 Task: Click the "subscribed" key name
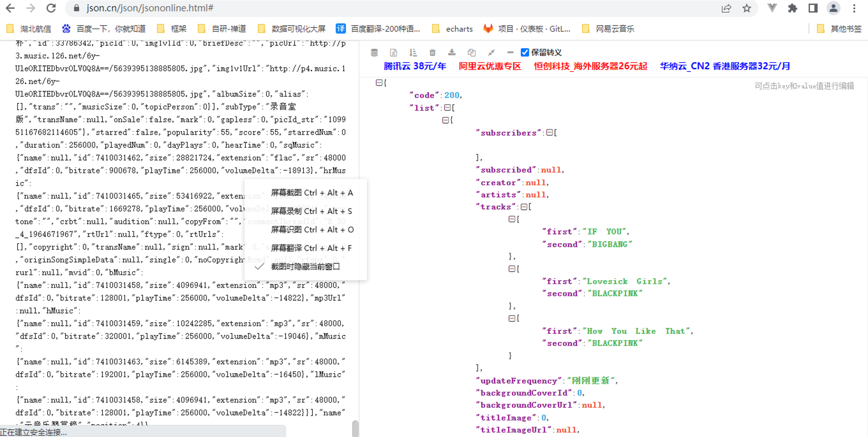506,170
